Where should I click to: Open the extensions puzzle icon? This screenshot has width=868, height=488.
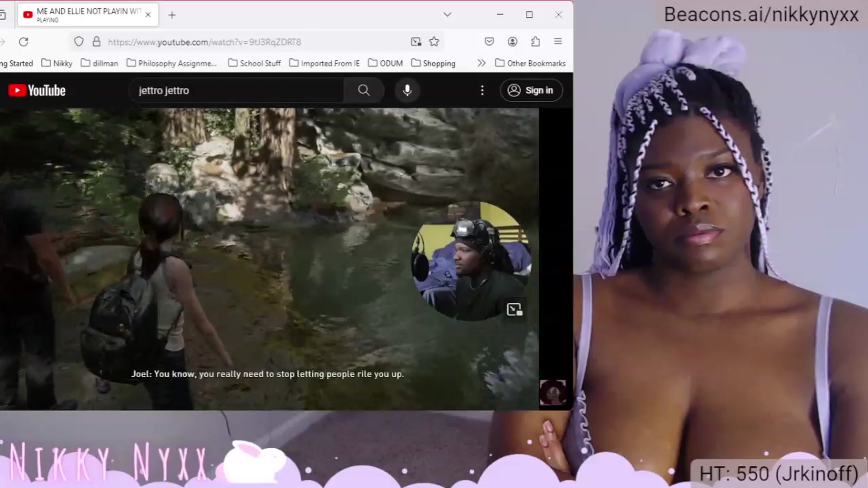(535, 42)
